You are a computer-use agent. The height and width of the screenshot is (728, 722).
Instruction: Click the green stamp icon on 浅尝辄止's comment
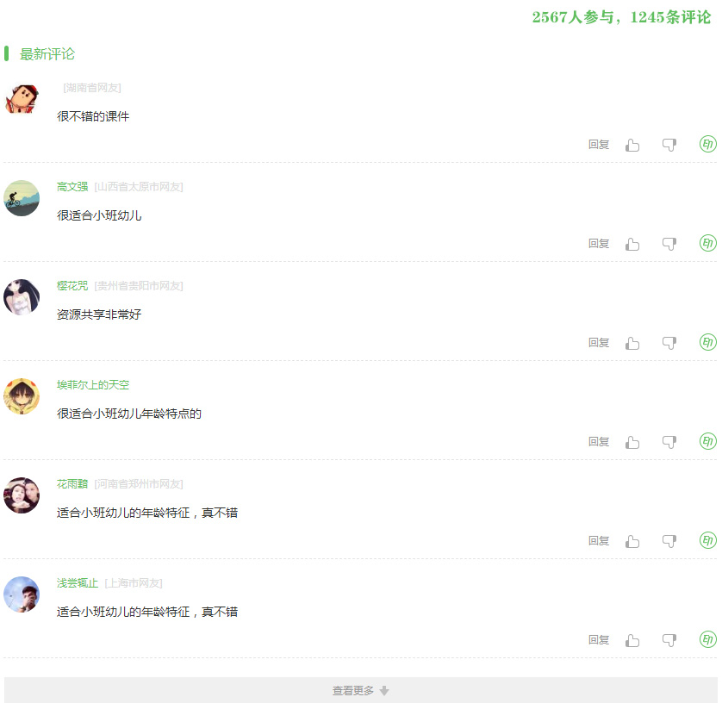[x=708, y=639]
